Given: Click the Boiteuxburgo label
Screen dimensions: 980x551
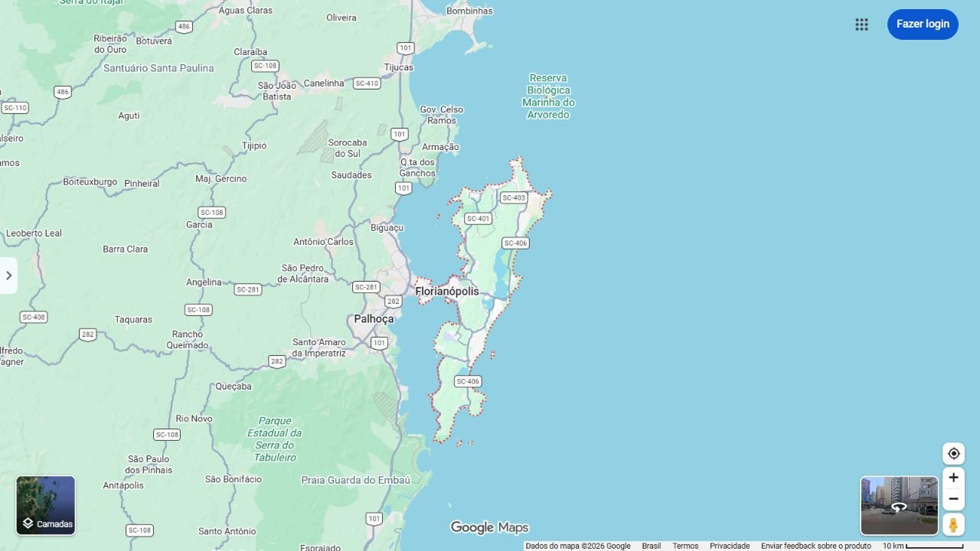Looking at the screenshot, I should [x=90, y=182].
